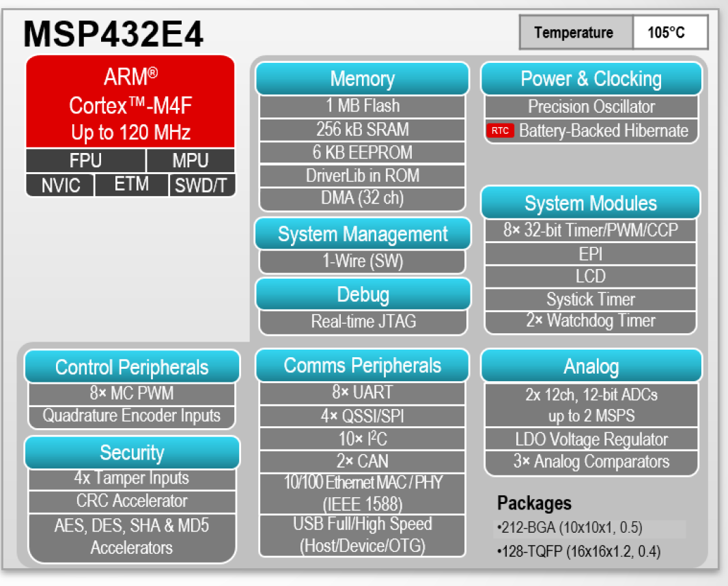Select the Systick Timer row
The image size is (728, 586).
coord(591,300)
